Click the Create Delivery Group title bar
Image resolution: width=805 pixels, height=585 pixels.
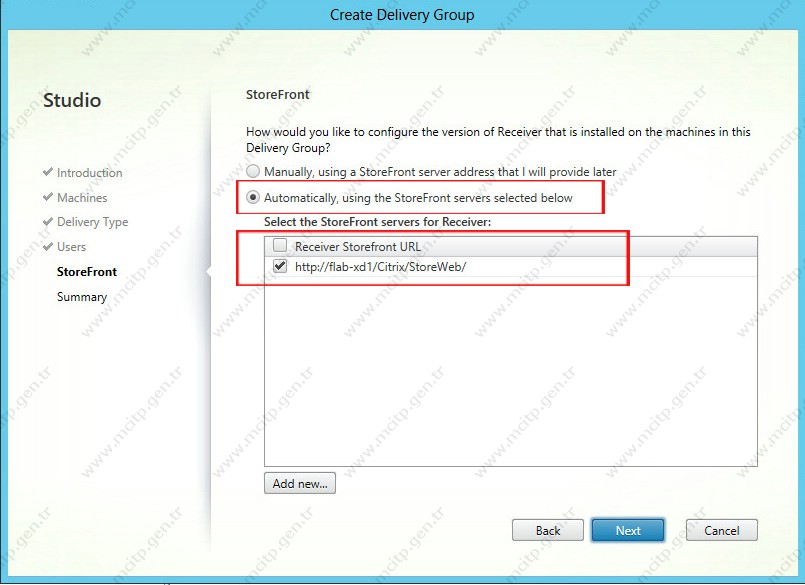click(x=402, y=14)
